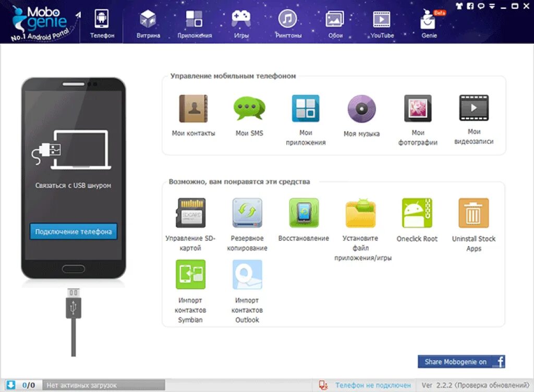
Task: Click Share Mobogenie on Facebook button
Action: click(x=461, y=362)
